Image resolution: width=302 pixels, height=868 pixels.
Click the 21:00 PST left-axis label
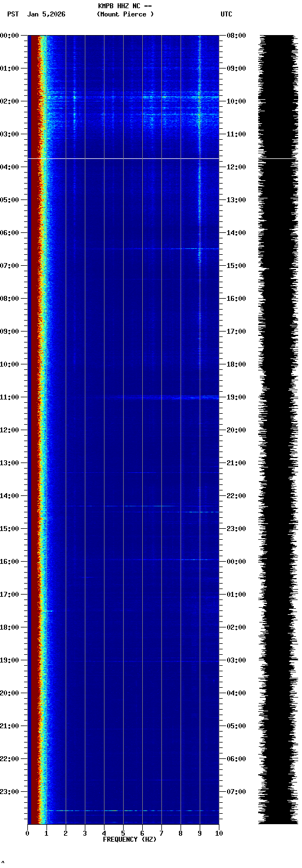pos(10,726)
